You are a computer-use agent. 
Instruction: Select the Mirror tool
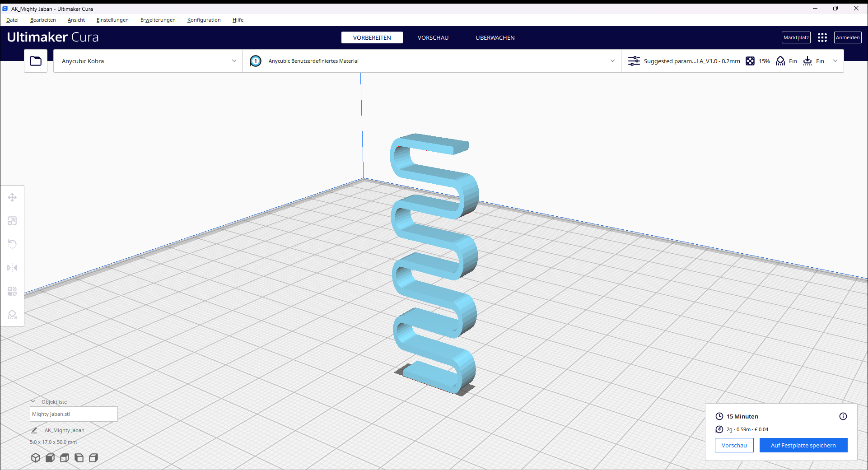click(12, 267)
